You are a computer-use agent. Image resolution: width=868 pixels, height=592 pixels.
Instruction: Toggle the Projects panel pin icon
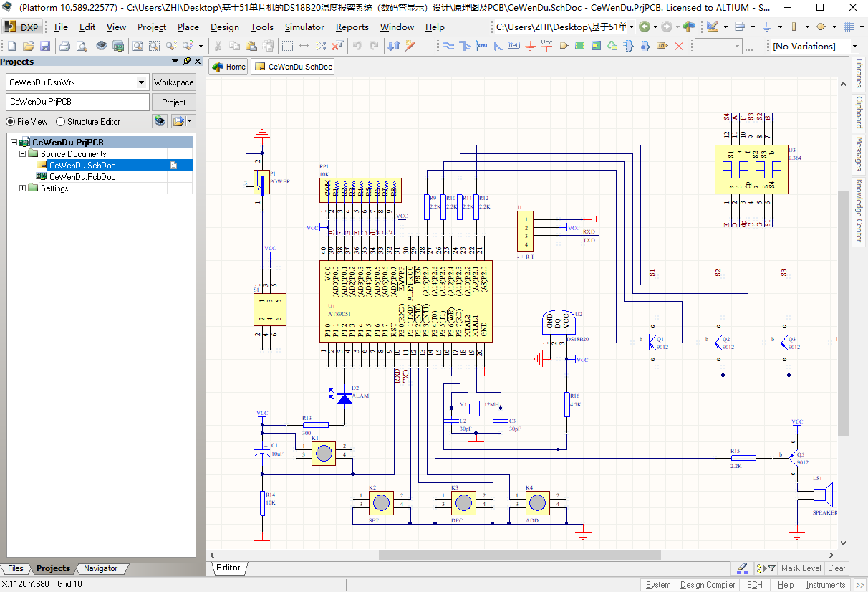(x=187, y=62)
